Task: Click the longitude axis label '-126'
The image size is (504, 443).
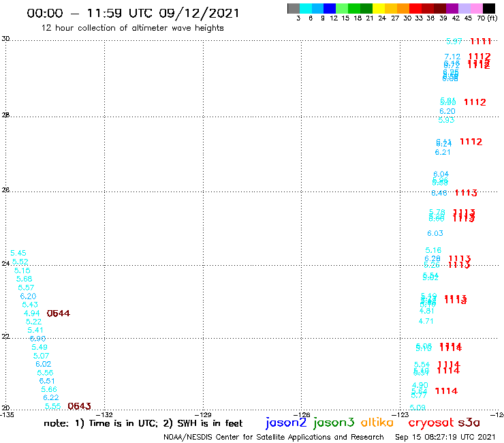Action: tap(302, 414)
